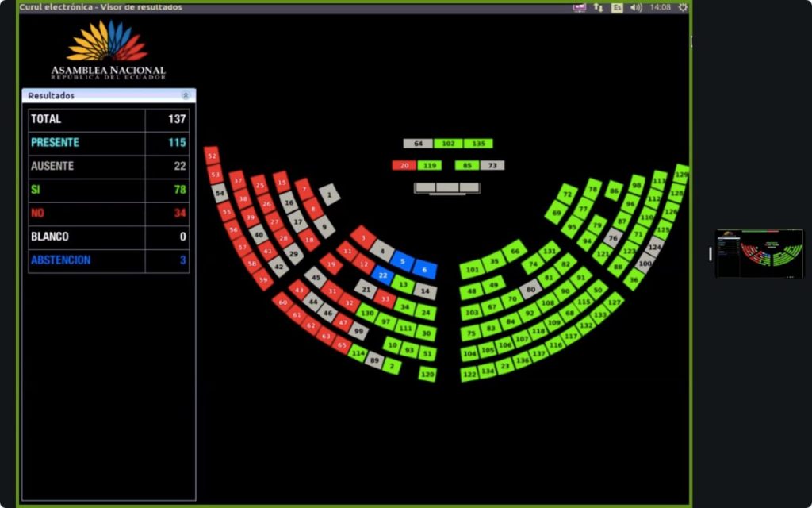This screenshot has height=508, width=812.
Task: Open the sound volume indicator
Action: tap(636, 7)
